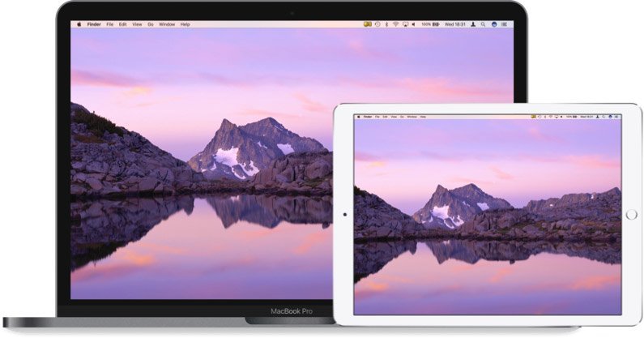Screen dimensions: 644x338
Task: Click the yellow dual-display icon in the MacBook menu bar
Action: point(368,24)
